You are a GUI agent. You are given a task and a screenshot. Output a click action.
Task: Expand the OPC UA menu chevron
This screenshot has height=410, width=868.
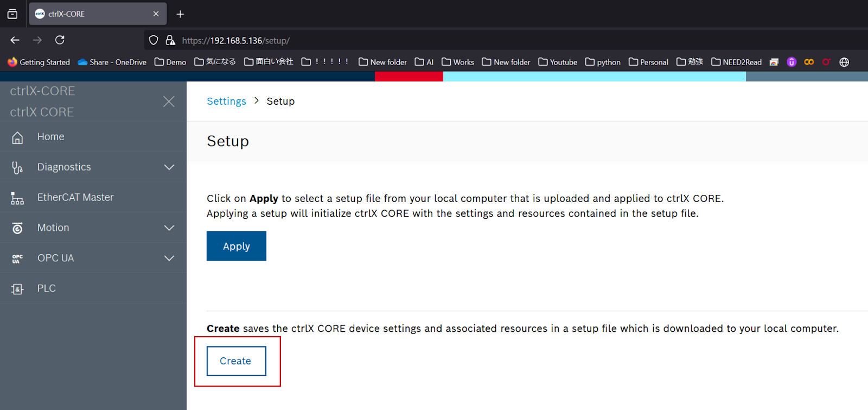169,258
